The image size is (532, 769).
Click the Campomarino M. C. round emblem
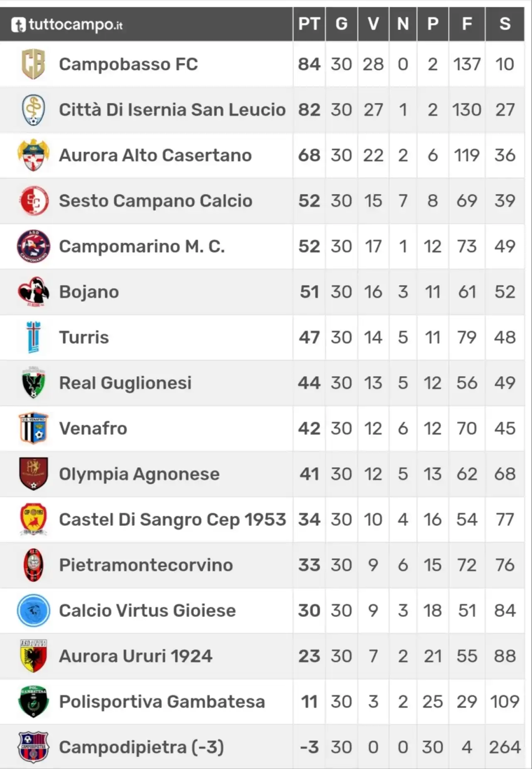pos(33,246)
